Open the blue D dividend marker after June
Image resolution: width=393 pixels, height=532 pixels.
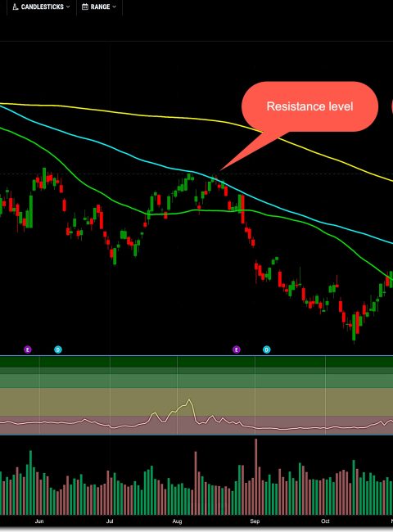point(58,349)
